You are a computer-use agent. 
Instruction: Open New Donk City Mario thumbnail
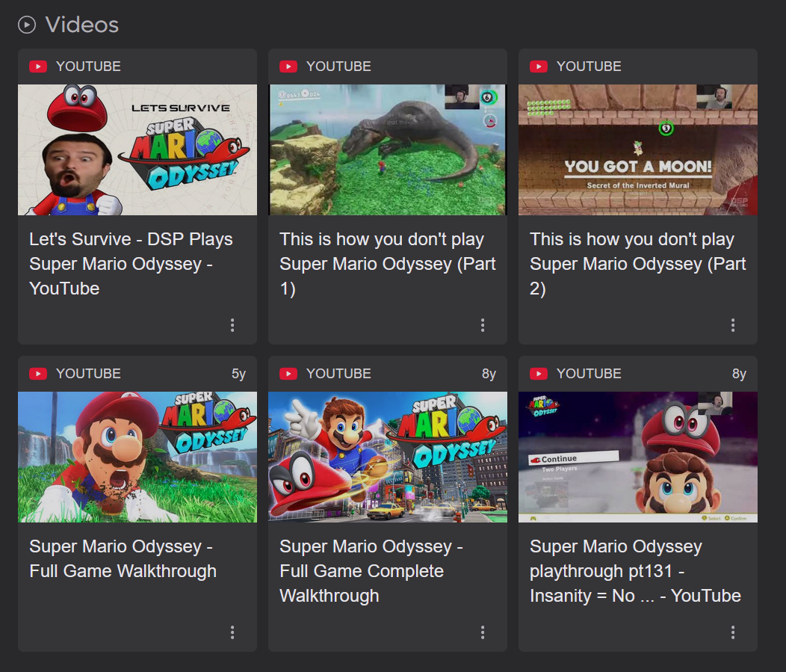(x=387, y=457)
